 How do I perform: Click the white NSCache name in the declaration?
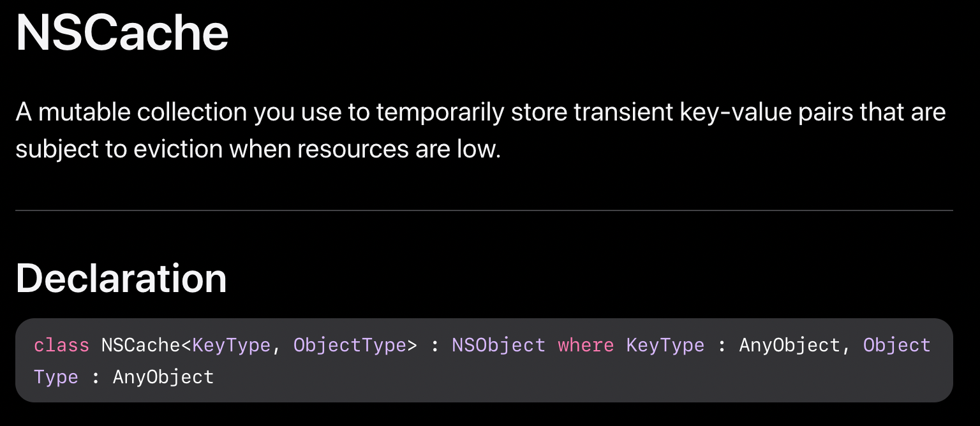(141, 345)
